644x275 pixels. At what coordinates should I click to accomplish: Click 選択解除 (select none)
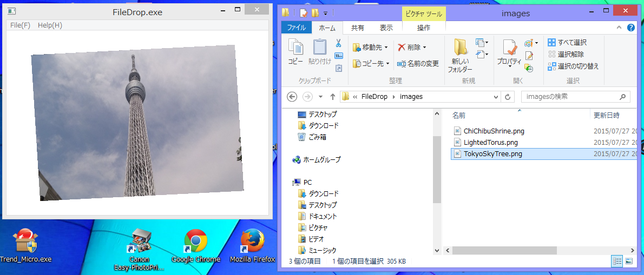pos(566,54)
